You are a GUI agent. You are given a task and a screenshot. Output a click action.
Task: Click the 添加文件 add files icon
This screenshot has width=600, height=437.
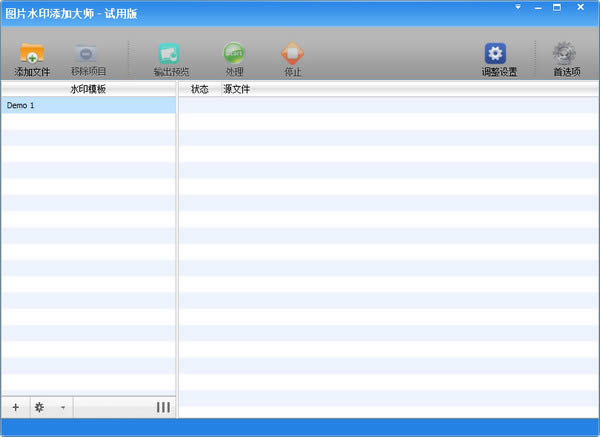tap(32, 53)
